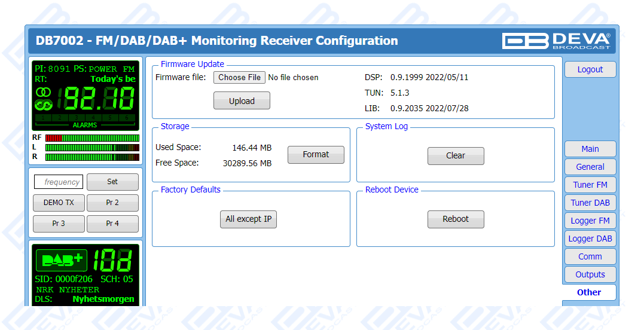This screenshot has width=644, height=330.
Task: Switch to the Logger DAB tab
Action: click(x=590, y=239)
